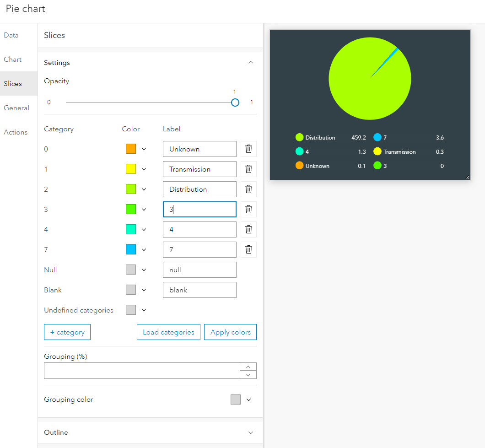Delete the "Distribution" category row
The width and height of the screenshot is (485, 448).
248,189
